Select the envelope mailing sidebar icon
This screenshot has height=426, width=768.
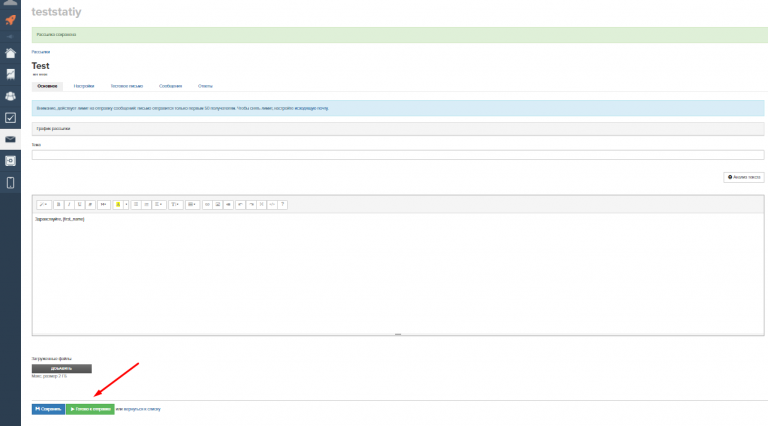10,139
